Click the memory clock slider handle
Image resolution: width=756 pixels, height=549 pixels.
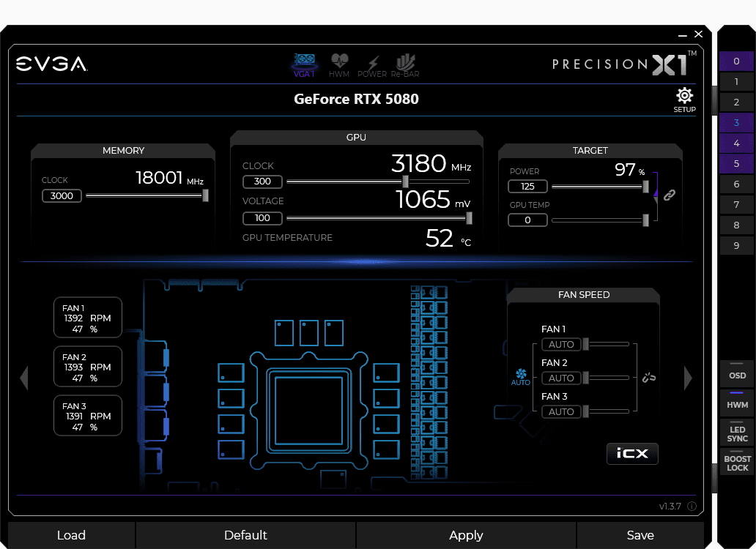pyautogui.click(x=205, y=195)
